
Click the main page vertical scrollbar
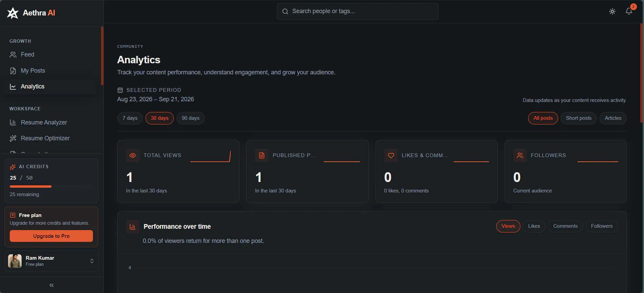pos(642,73)
